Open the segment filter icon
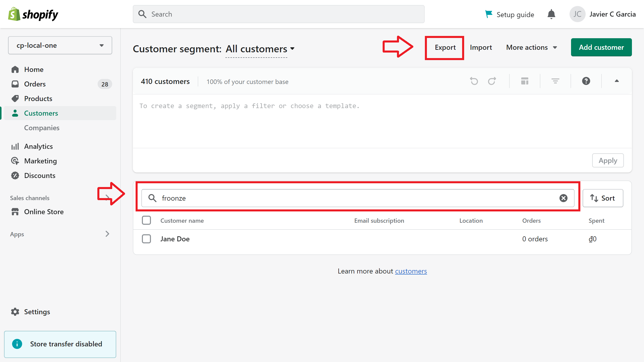Image resolution: width=644 pixels, height=362 pixels. point(555,81)
